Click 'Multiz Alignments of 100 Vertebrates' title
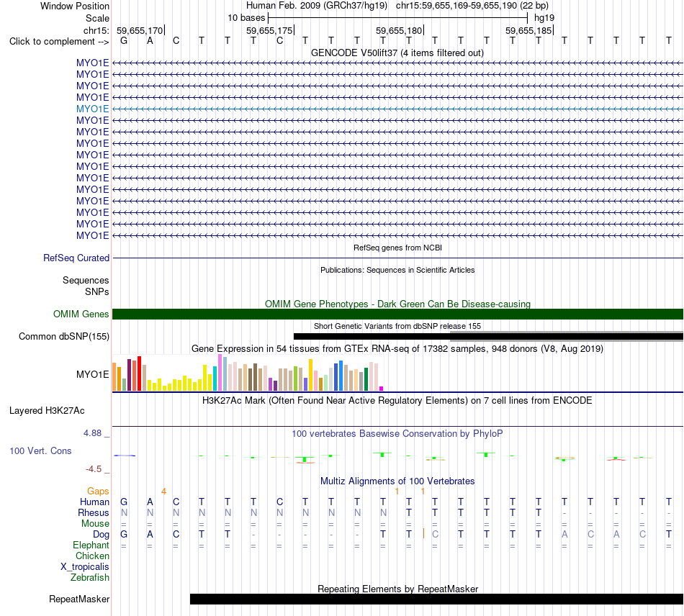Screen dimensions: 684x616 397,481
